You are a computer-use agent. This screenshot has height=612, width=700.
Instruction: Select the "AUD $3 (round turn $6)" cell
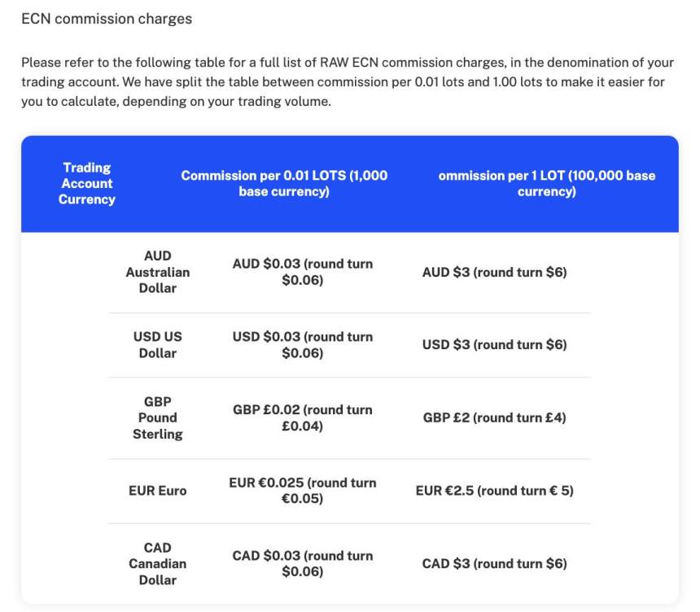point(494,272)
